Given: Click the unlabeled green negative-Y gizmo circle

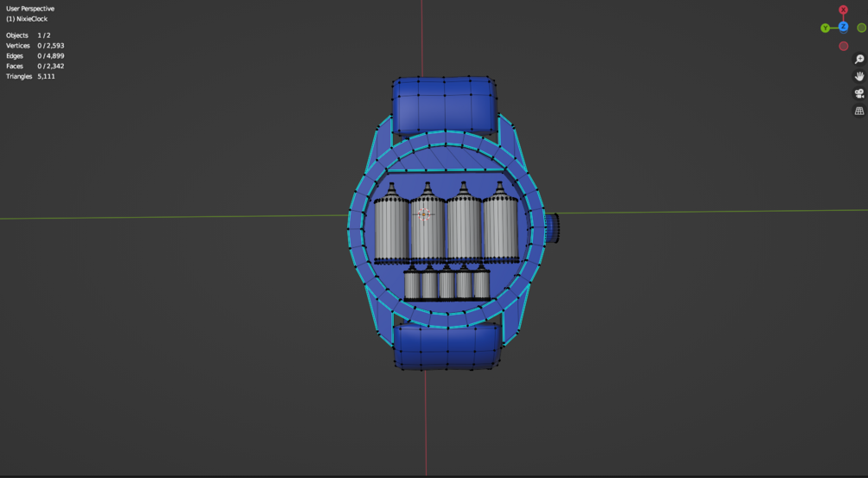Looking at the screenshot, I should (x=861, y=28).
